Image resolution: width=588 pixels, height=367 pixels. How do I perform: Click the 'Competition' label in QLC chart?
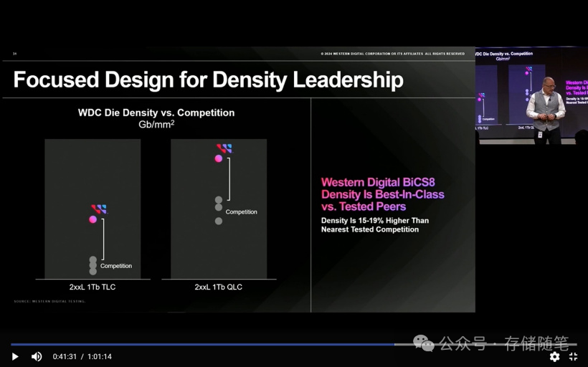241,211
